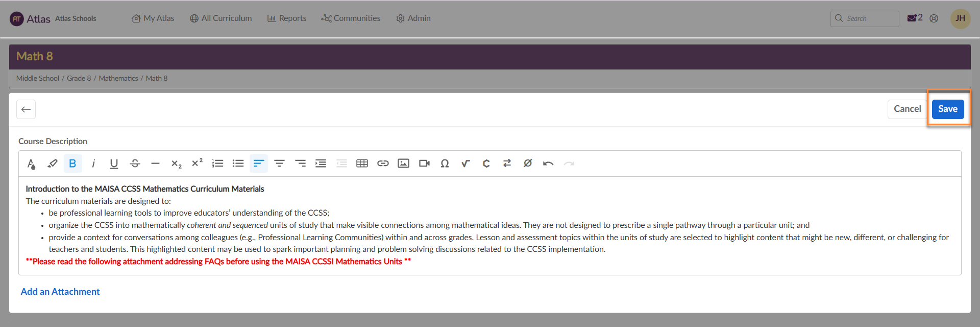Apply strikethrough to text

tap(135, 163)
